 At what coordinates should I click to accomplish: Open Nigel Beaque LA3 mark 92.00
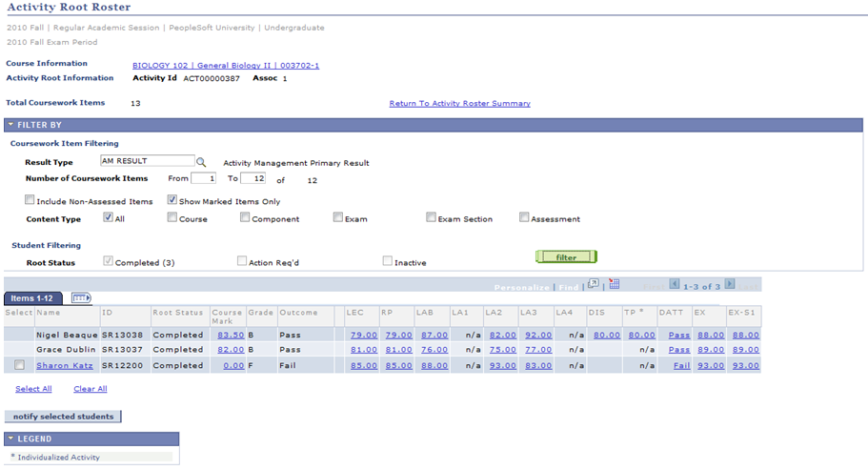pos(538,335)
